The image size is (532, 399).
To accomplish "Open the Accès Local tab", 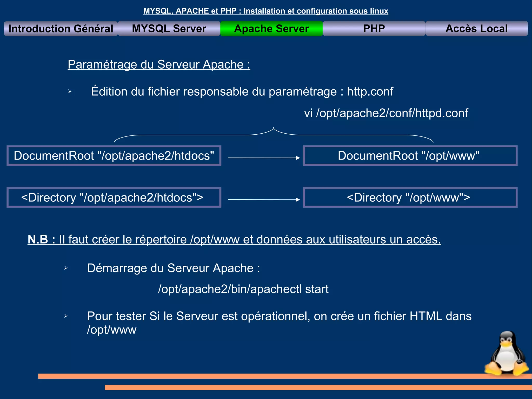I will pos(477,29).
